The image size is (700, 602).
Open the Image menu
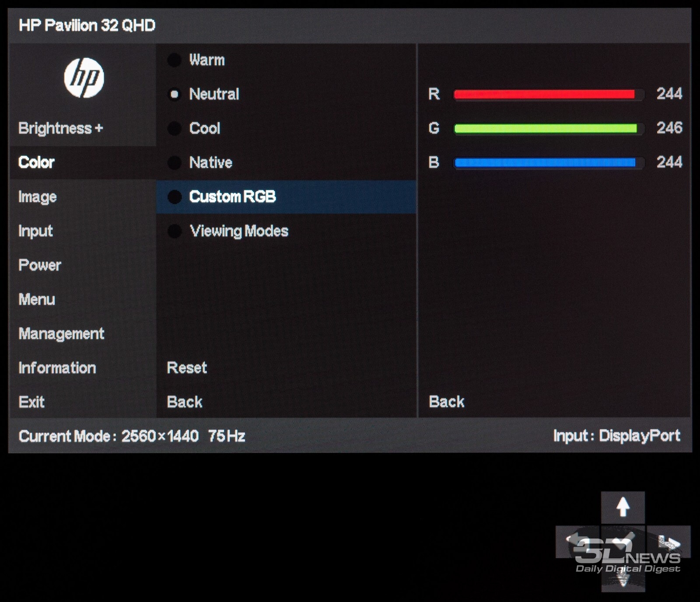coord(38,197)
